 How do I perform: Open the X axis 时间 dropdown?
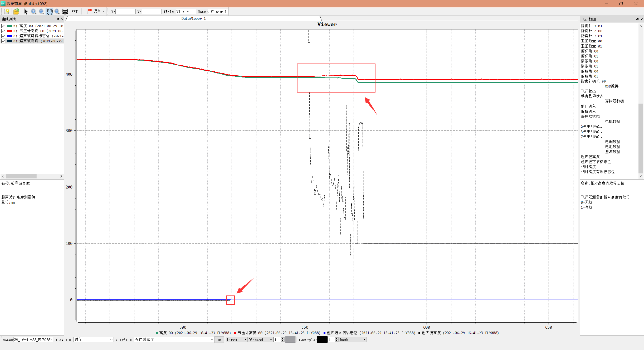93,340
